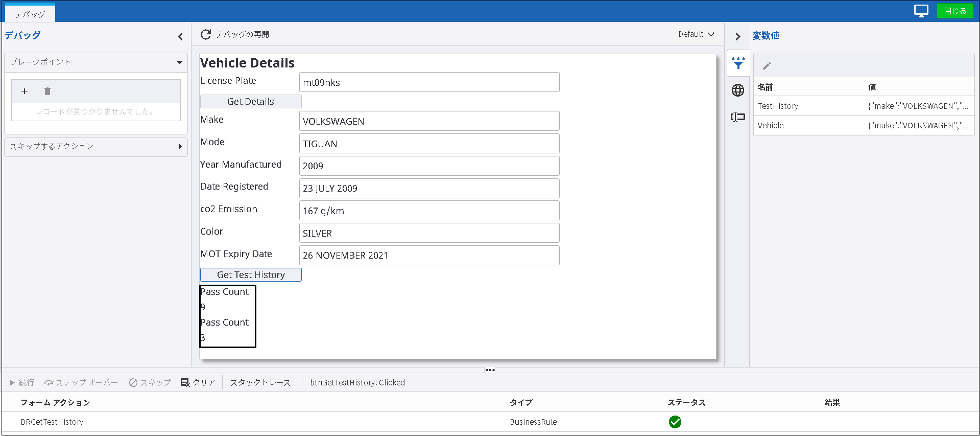Collapse the left debug panel
The height and width of the screenshot is (436, 980).
180,36
